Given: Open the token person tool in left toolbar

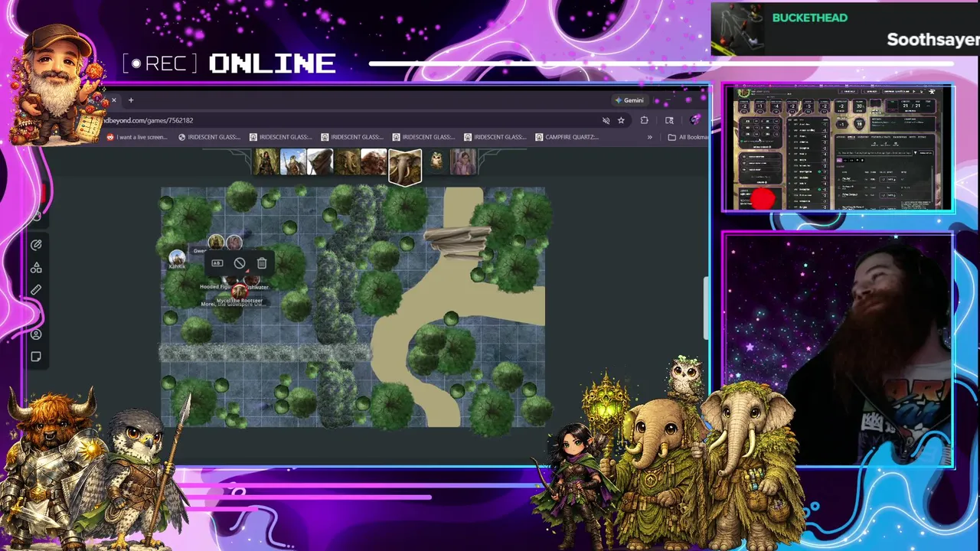Looking at the screenshot, I should pos(36,334).
